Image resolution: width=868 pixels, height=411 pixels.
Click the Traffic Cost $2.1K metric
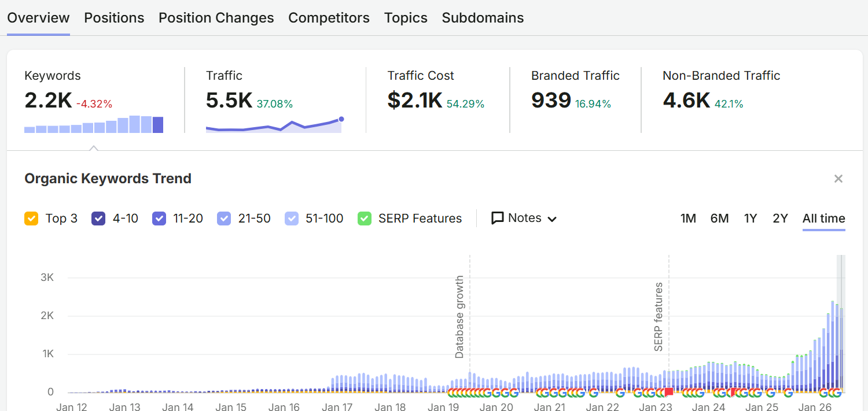pos(415,101)
